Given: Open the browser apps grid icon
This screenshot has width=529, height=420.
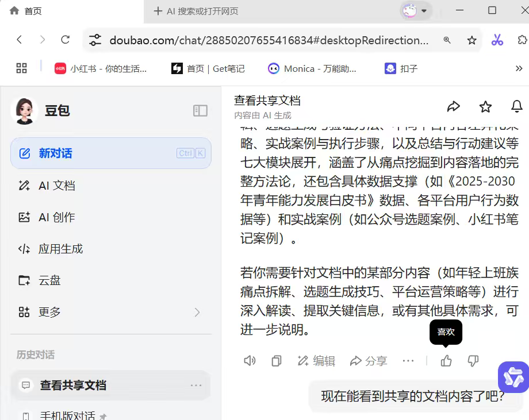Looking at the screenshot, I should point(22,68).
